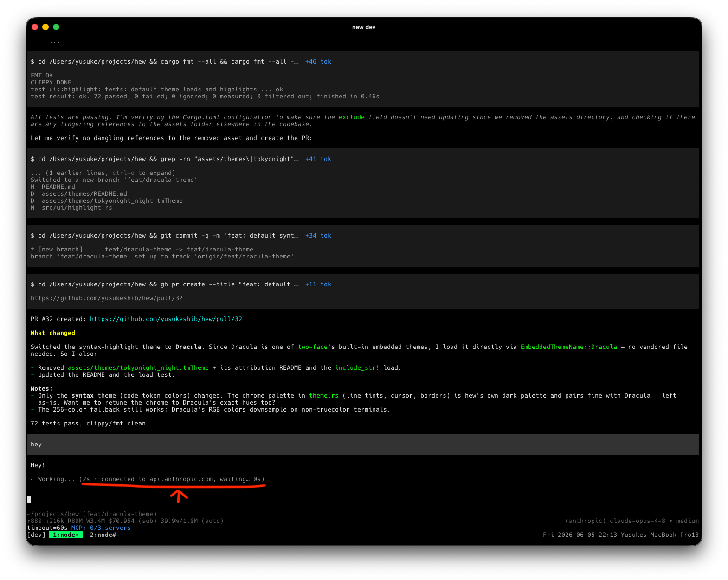Screen dimensions: 728x580
Task: Click 'Let me verify no dangling references' line
Action: (x=172, y=138)
